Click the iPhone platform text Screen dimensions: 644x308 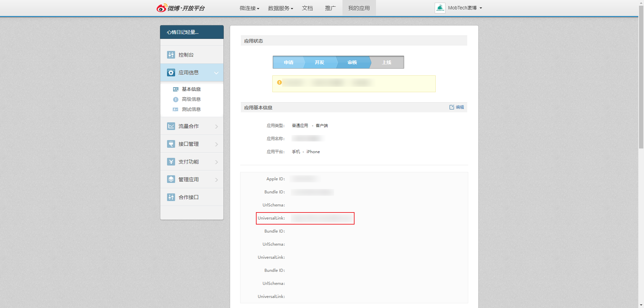[x=313, y=152]
